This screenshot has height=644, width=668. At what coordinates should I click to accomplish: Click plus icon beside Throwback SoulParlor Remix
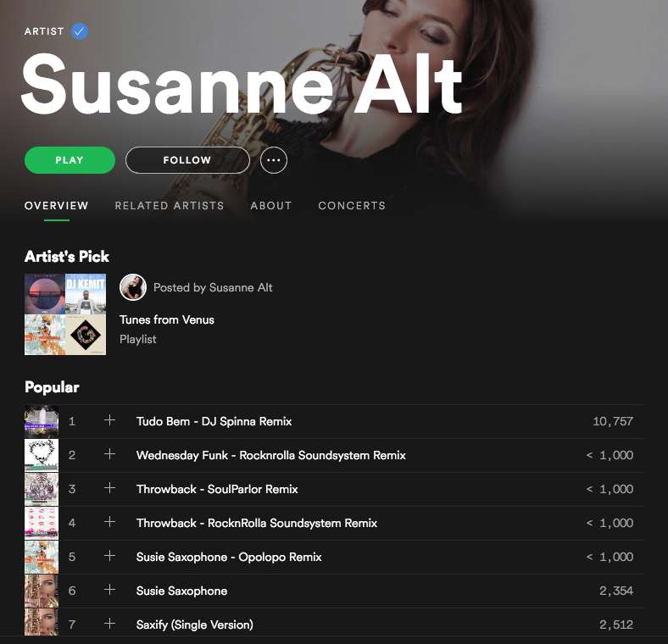(x=109, y=488)
